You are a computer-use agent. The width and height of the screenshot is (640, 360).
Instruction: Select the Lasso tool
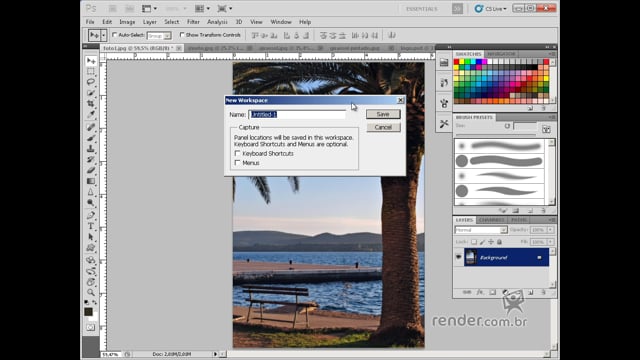[91, 82]
